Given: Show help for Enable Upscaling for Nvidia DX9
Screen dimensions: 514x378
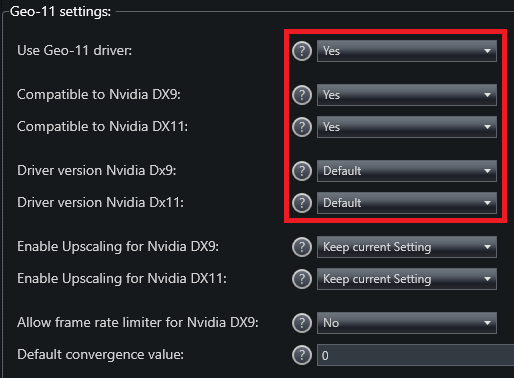Looking at the screenshot, I should 302,247.
